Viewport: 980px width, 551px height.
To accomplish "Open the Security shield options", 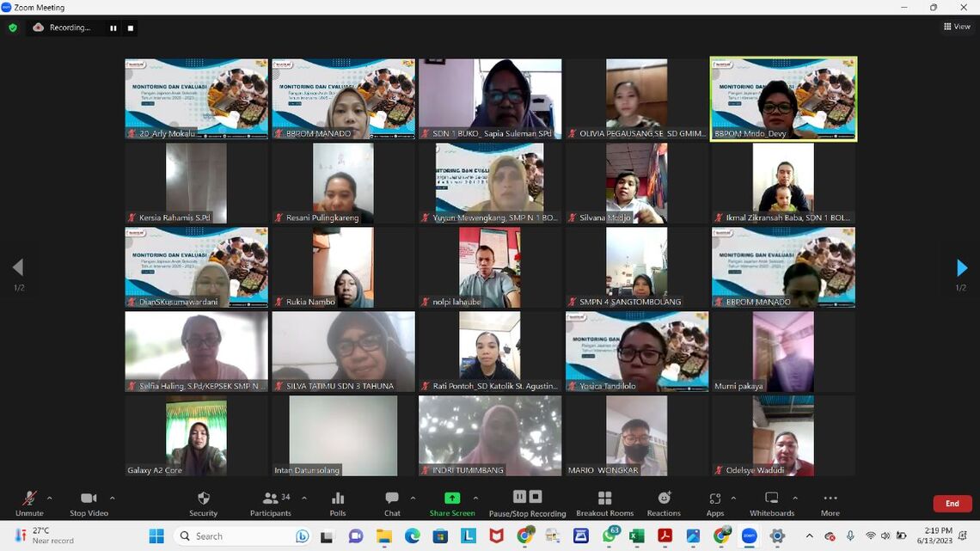I will tap(203, 502).
